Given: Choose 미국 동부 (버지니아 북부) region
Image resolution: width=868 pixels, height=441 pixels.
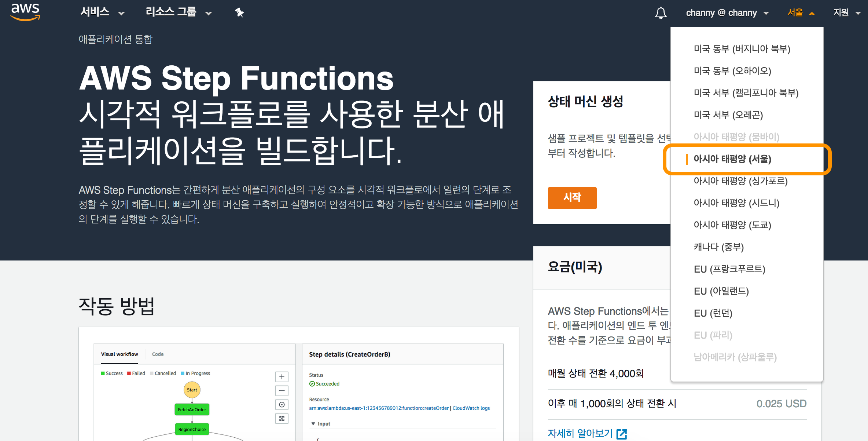Looking at the screenshot, I should [742, 49].
